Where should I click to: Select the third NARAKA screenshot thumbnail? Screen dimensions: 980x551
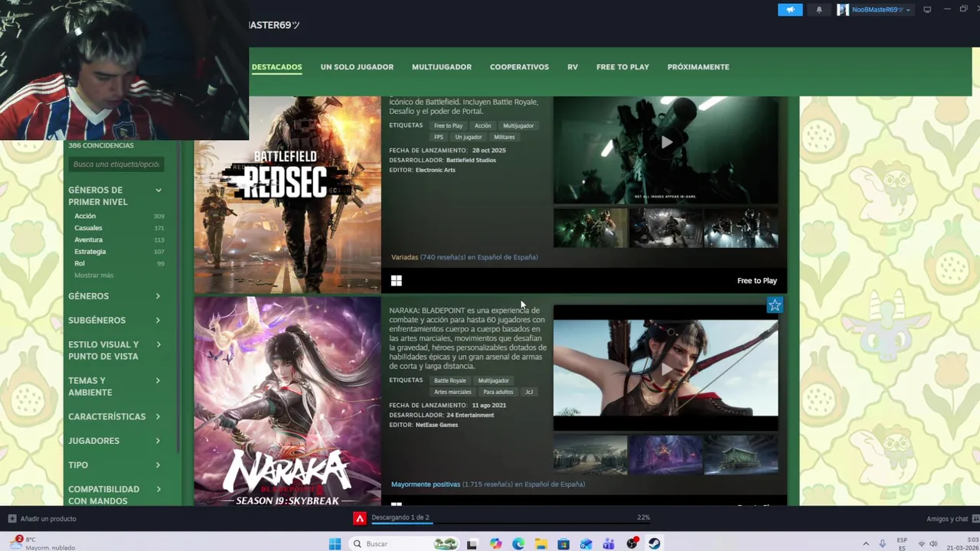pyautogui.click(x=741, y=455)
